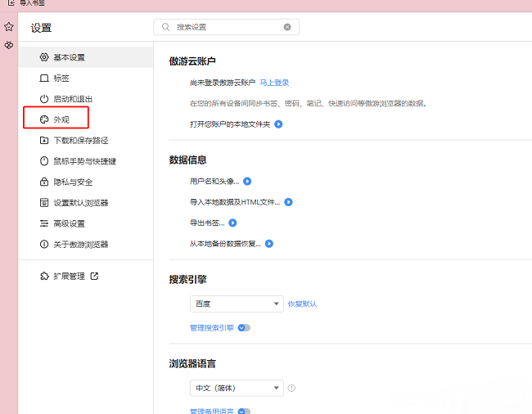532x414 pixels.
Task: Open 启动和退出 settings section
Action: point(85,99)
